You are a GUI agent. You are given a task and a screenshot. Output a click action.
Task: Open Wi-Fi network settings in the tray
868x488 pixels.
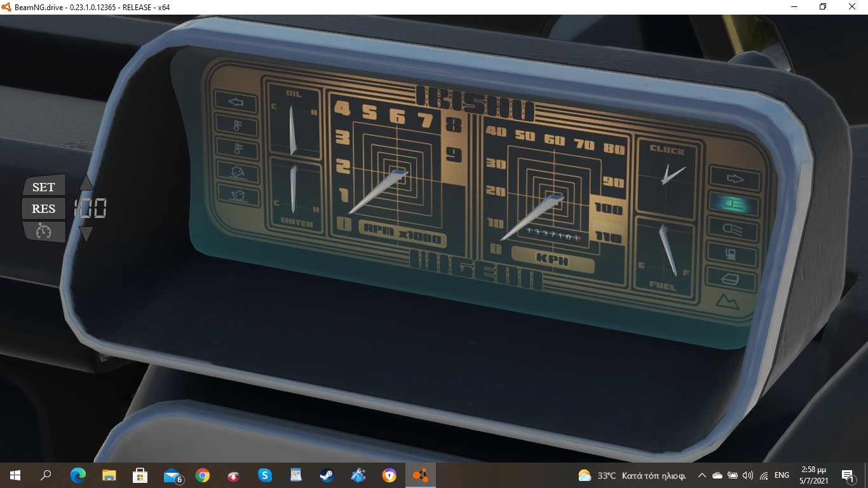pyautogui.click(x=764, y=475)
